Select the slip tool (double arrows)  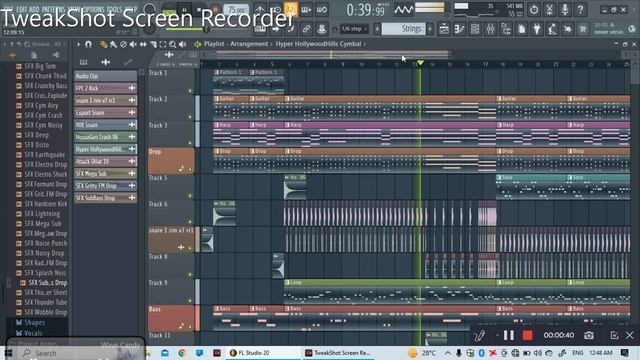point(143,44)
